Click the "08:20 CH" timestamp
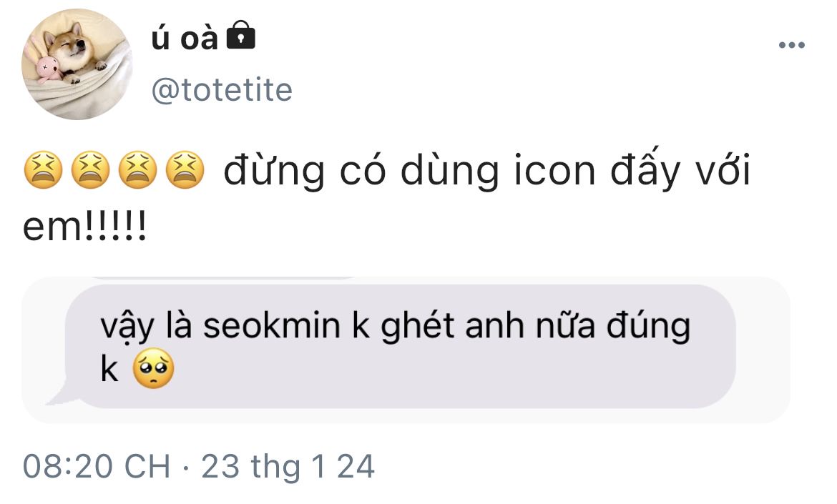Image resolution: width=837 pixels, height=504 pixels. coord(97,467)
